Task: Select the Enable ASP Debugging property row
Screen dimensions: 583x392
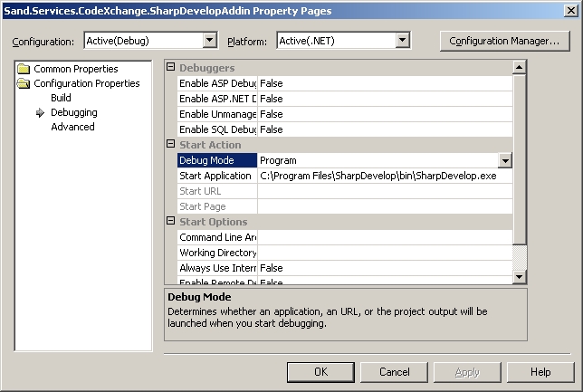Action: (345, 83)
